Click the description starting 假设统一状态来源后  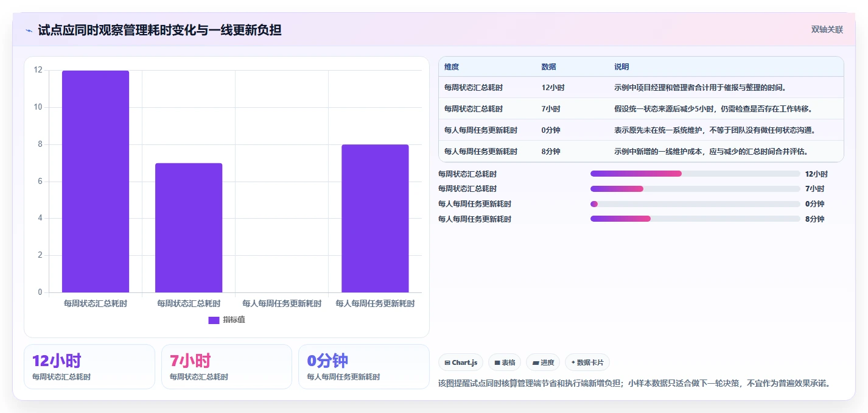713,109
